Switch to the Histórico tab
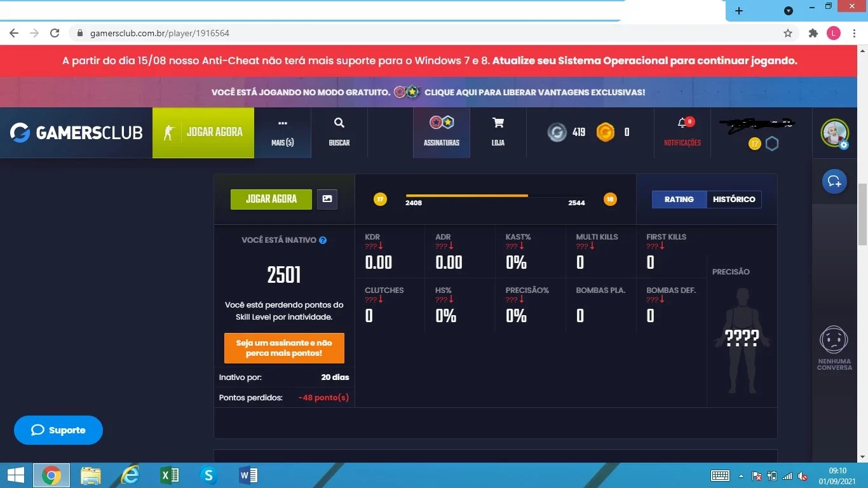The image size is (868, 488). pyautogui.click(x=734, y=200)
